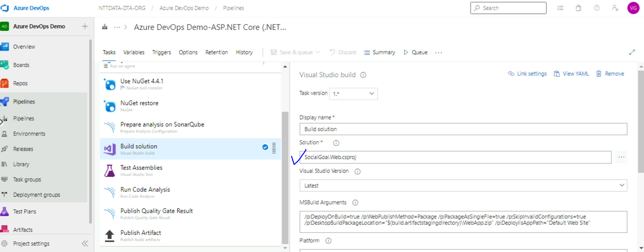This screenshot has height=252, width=644.
Task: Click the Azure DevOps logo icon
Action: point(5,8)
